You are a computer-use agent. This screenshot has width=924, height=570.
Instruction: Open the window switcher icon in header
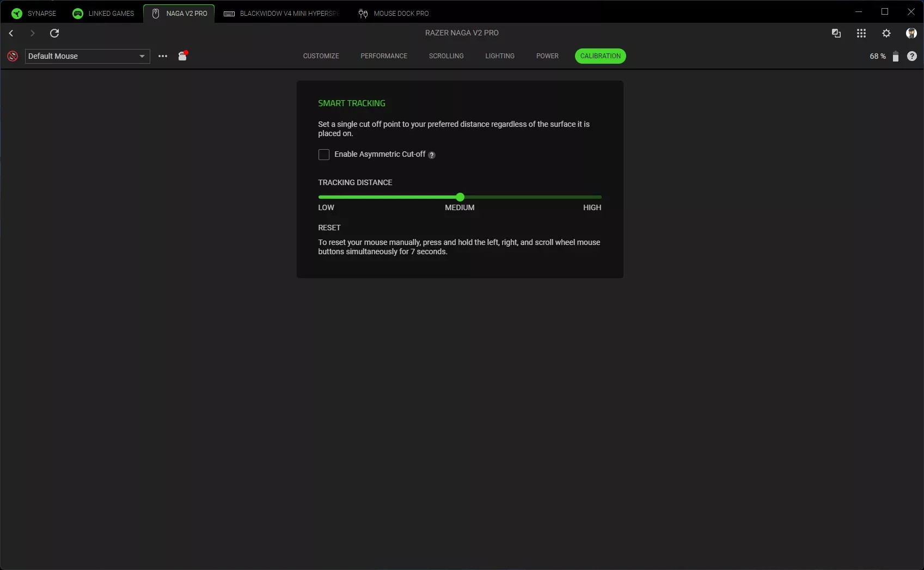point(836,33)
